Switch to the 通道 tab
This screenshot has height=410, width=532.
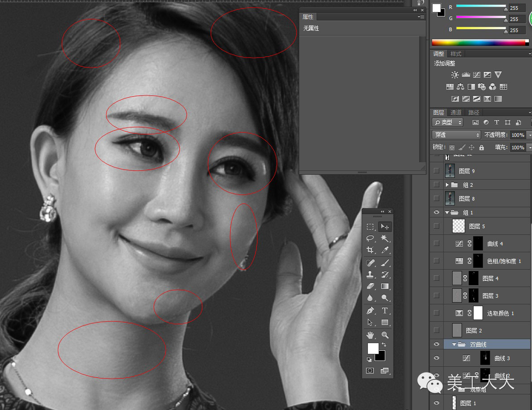point(456,113)
